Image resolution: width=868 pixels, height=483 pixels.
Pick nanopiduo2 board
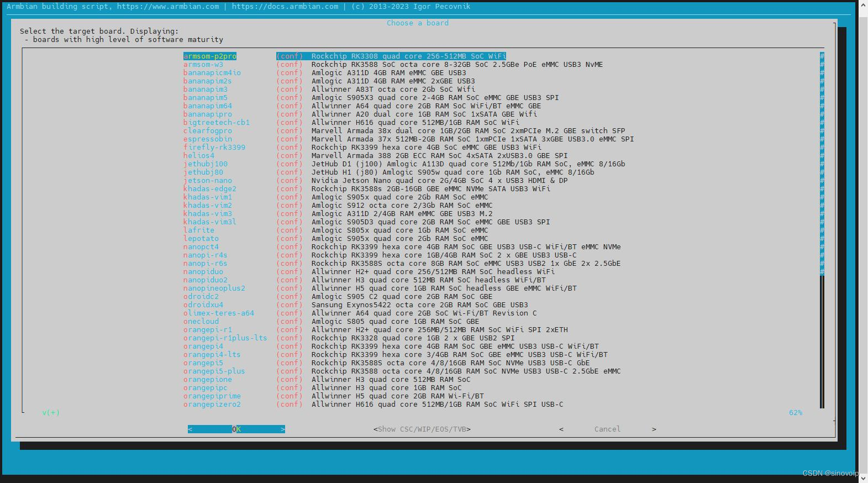pyautogui.click(x=365, y=280)
